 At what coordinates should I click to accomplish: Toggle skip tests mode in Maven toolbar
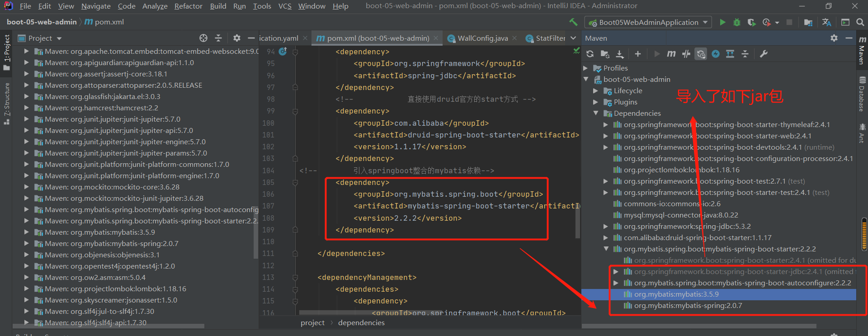701,54
